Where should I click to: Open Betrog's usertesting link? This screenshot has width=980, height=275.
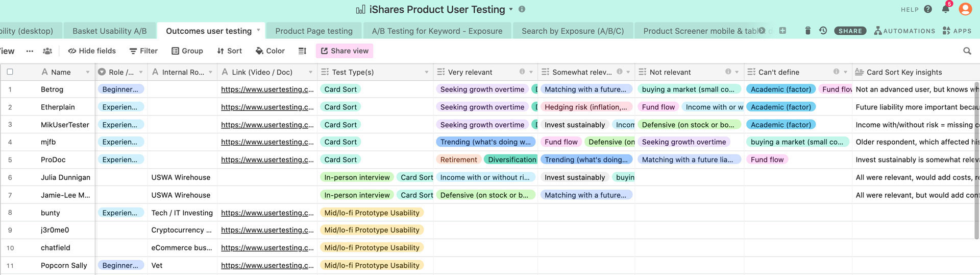267,89
